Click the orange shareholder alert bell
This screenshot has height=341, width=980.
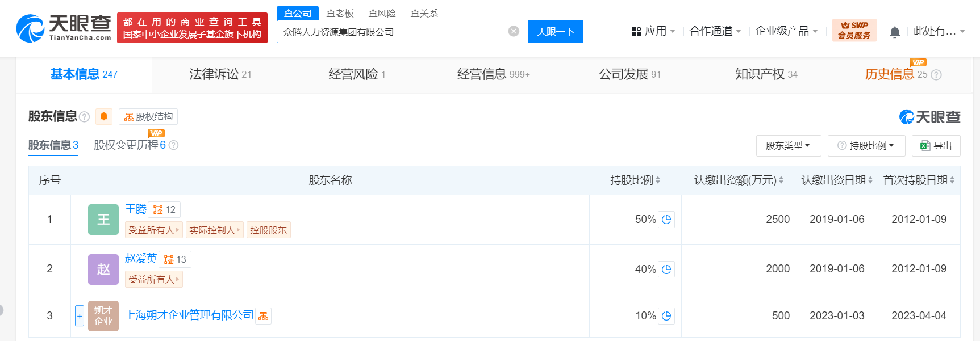[x=104, y=116]
